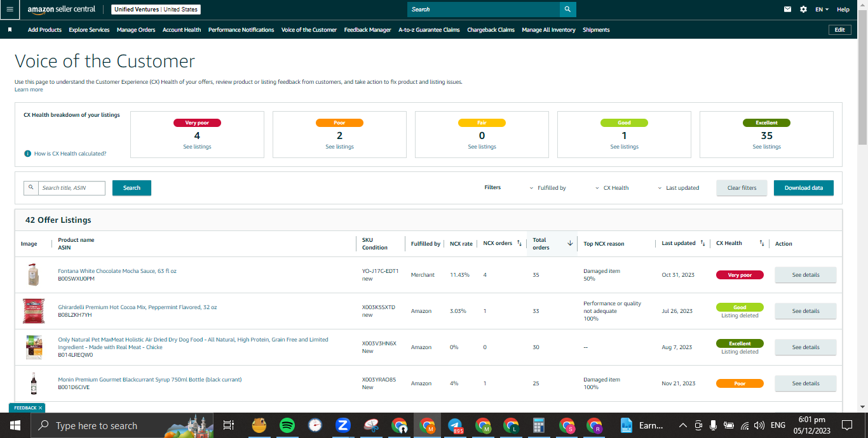The width and height of the screenshot is (868, 438).
Task: Click the volume speaker tray icon
Action: [x=759, y=425]
